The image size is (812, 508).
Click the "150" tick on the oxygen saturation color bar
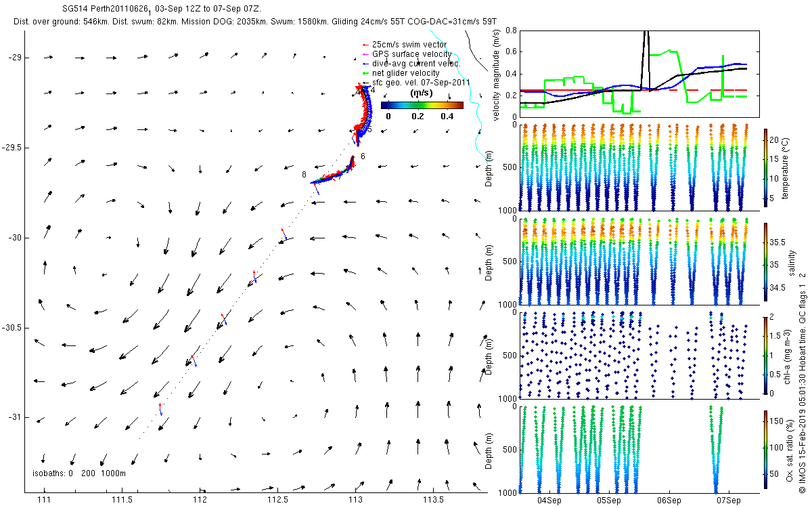[775, 421]
